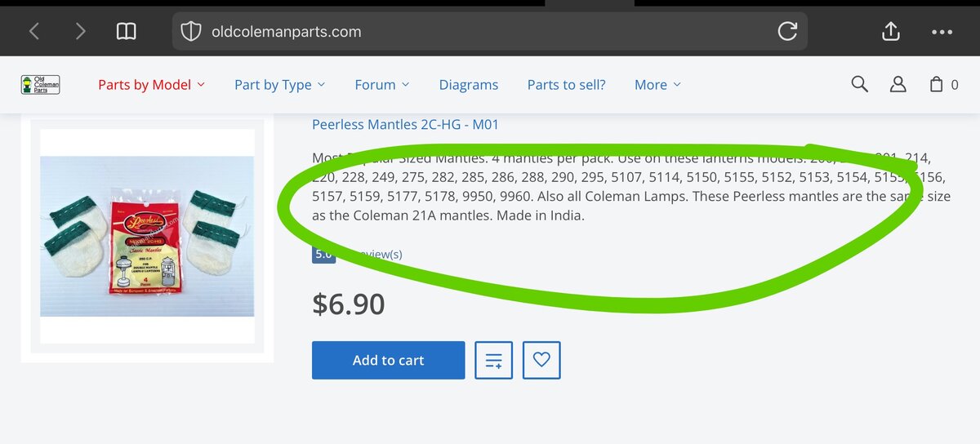Click the Add to cart button

click(x=388, y=360)
